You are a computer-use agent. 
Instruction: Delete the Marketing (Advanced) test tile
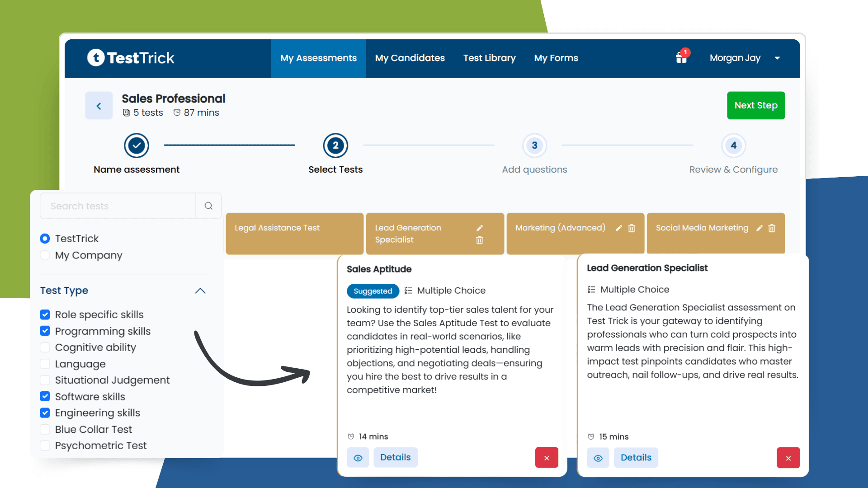(x=632, y=229)
